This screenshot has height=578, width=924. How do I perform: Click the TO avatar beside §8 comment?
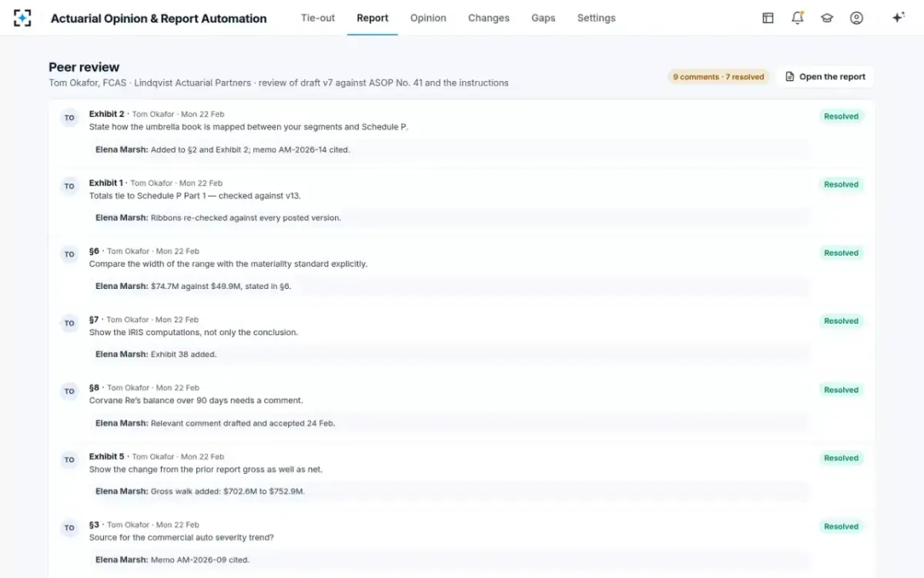[69, 391]
